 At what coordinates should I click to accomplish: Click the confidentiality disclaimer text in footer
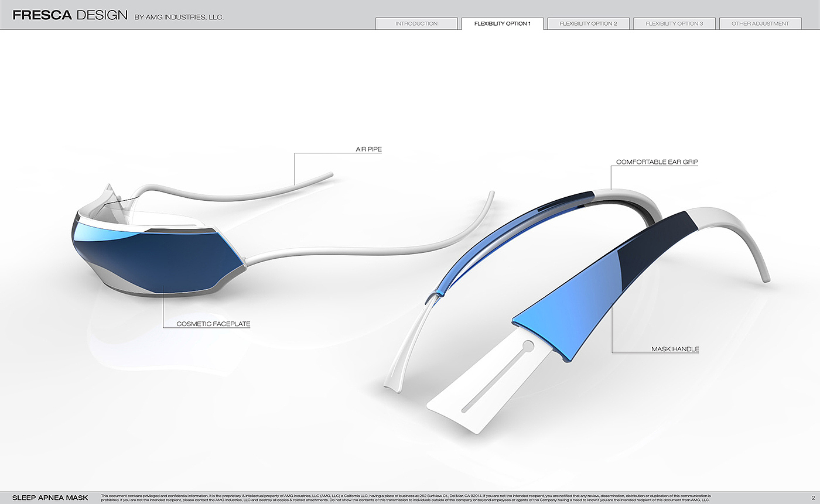click(405, 498)
